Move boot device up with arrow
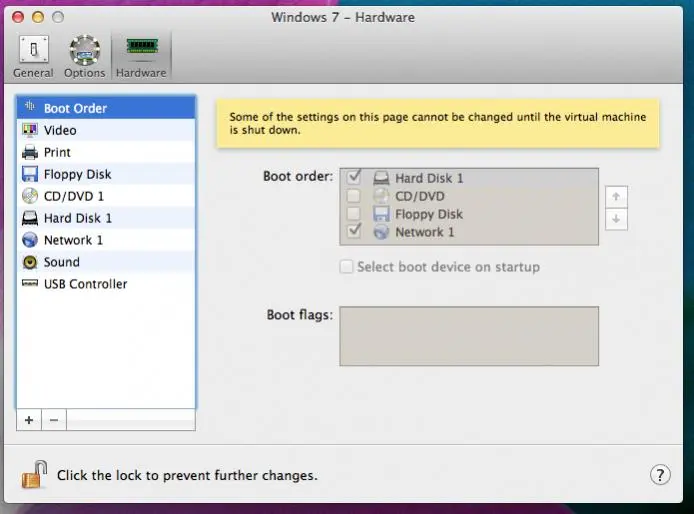 616,198
